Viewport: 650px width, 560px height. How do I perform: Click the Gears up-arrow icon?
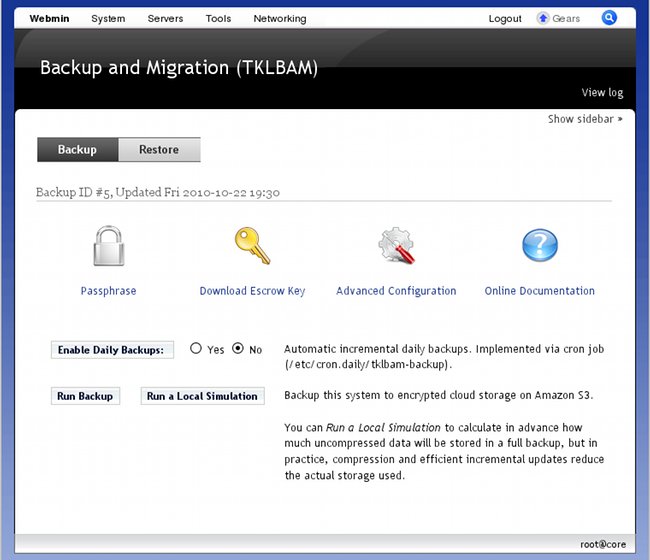coord(543,18)
